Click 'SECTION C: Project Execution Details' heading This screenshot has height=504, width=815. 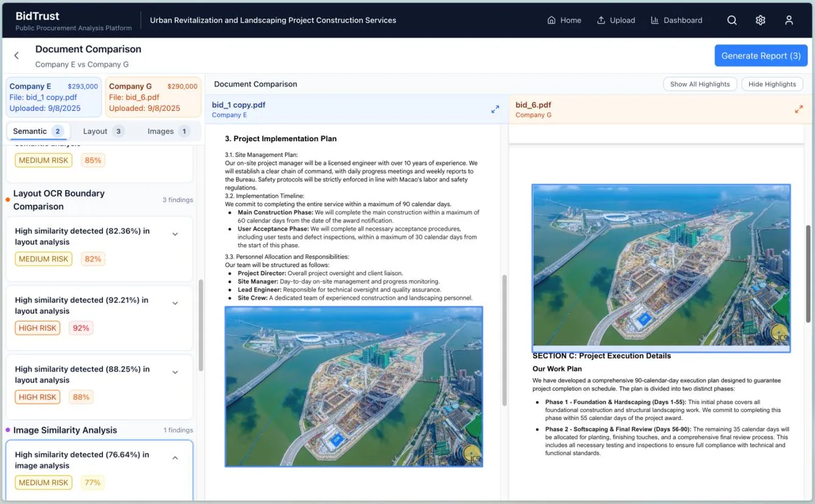coord(602,355)
